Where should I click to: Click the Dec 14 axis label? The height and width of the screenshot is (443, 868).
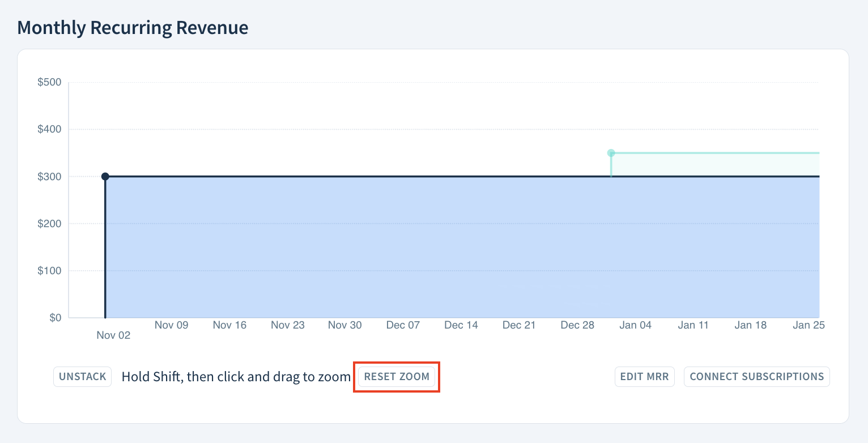461,325
